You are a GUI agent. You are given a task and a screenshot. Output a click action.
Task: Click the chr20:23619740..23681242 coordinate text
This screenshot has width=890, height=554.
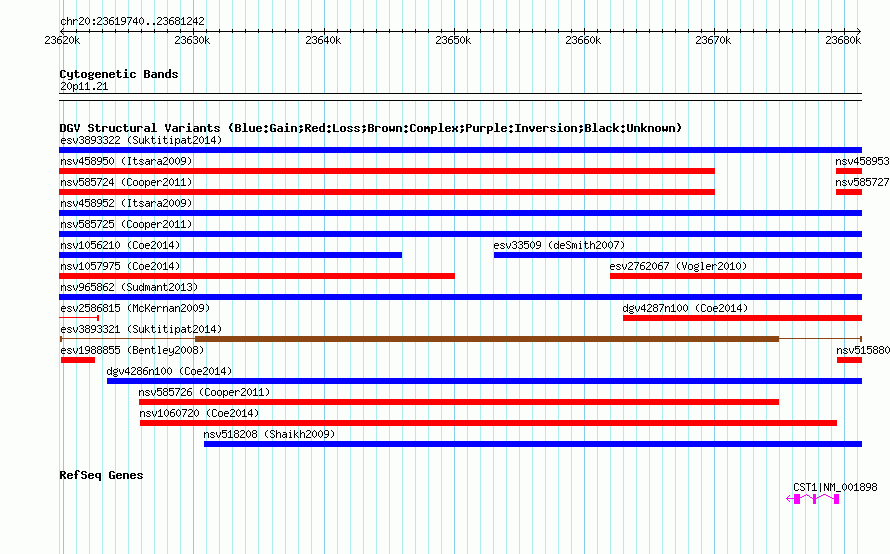132,21
